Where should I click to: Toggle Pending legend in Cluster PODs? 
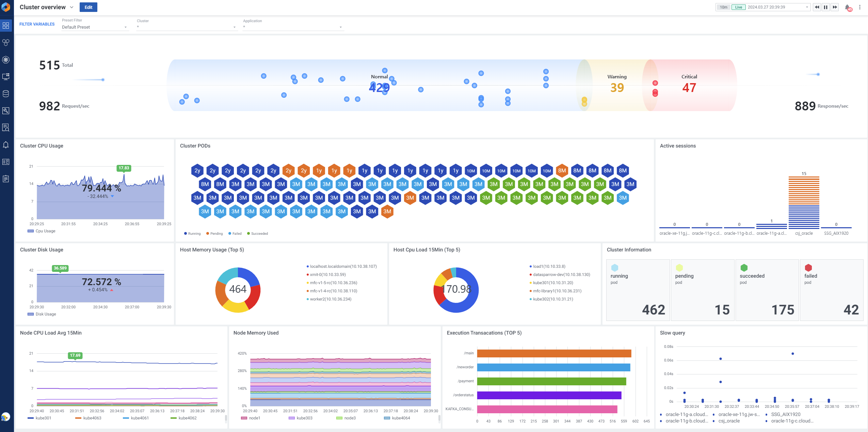[214, 234]
